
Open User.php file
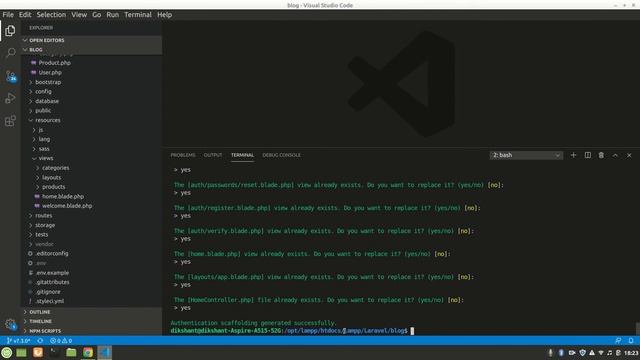[x=50, y=72]
